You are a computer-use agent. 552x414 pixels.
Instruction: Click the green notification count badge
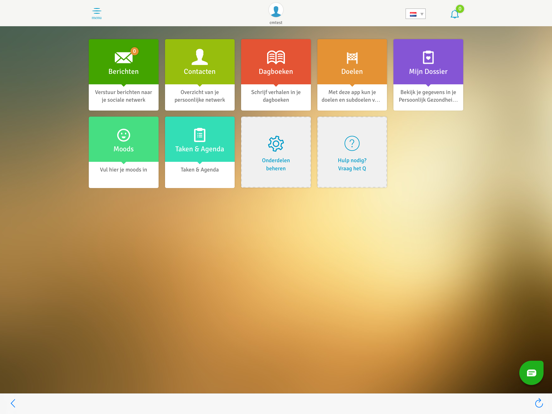(x=459, y=9)
